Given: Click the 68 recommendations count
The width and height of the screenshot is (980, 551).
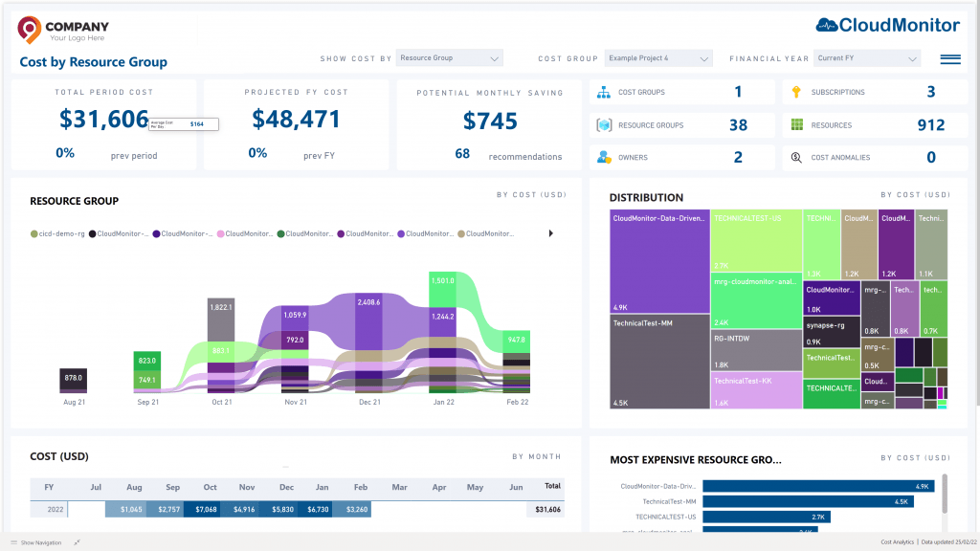Looking at the screenshot, I should 462,154.
